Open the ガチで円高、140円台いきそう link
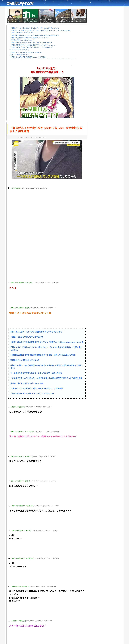 [x=30, y=33]
